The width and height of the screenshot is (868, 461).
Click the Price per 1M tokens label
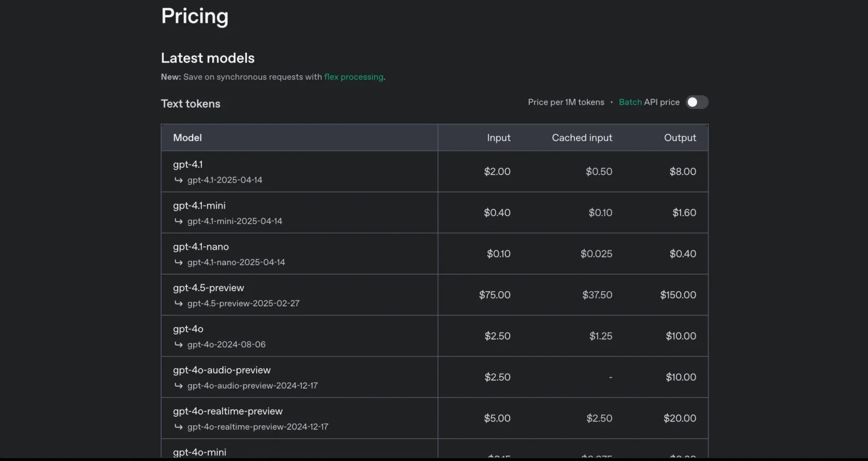[566, 102]
